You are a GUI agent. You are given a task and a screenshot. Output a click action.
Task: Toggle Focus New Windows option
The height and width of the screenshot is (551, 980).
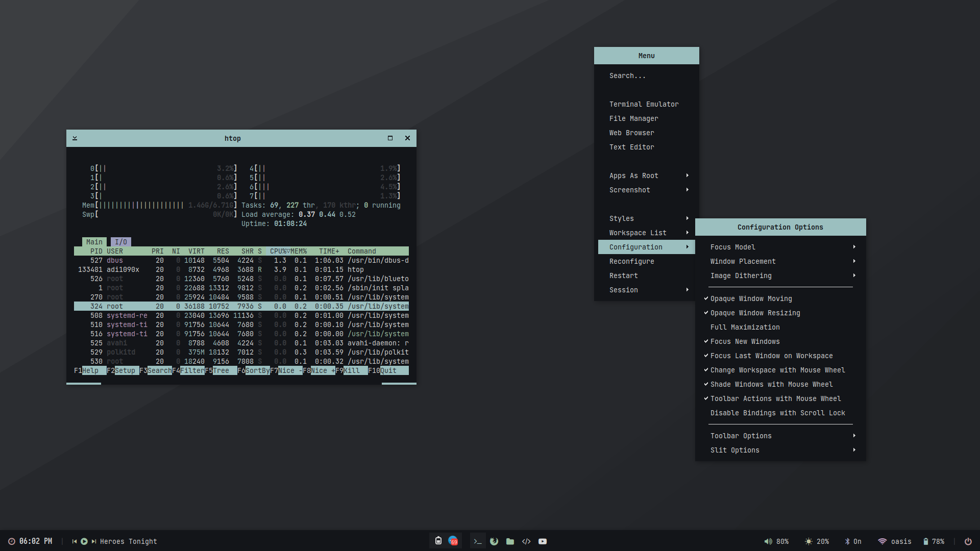pyautogui.click(x=745, y=341)
